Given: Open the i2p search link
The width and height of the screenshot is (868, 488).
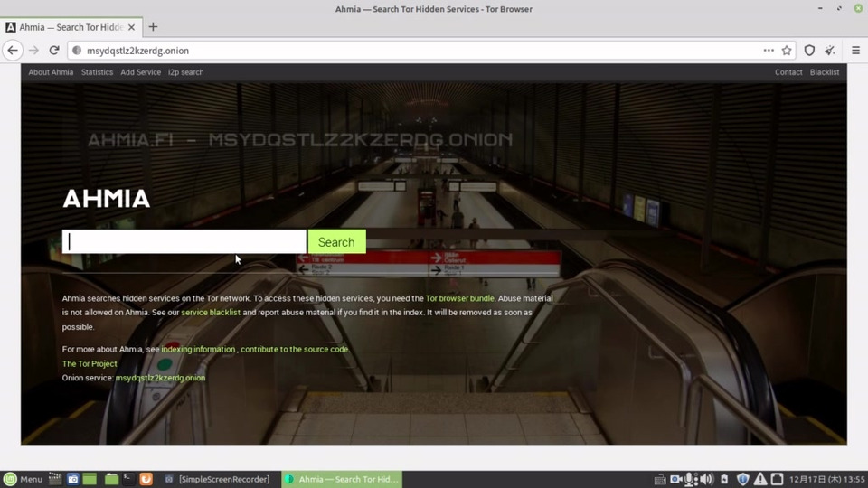Looking at the screenshot, I should pos(186,72).
